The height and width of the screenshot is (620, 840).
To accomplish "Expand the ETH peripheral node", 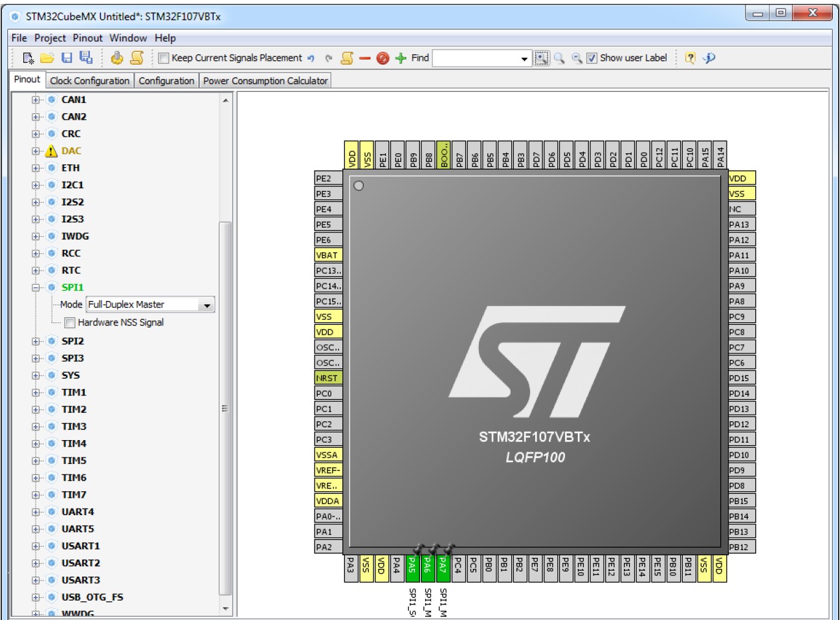I will 36,168.
